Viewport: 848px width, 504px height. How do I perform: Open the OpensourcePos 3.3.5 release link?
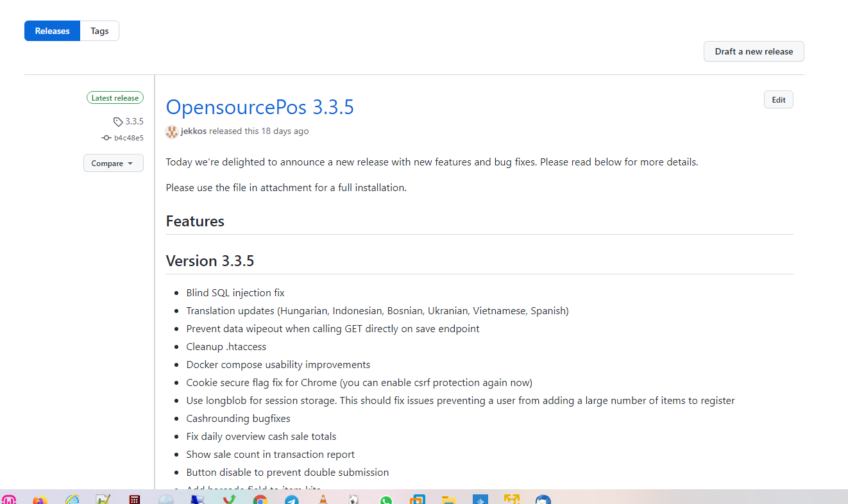point(260,107)
